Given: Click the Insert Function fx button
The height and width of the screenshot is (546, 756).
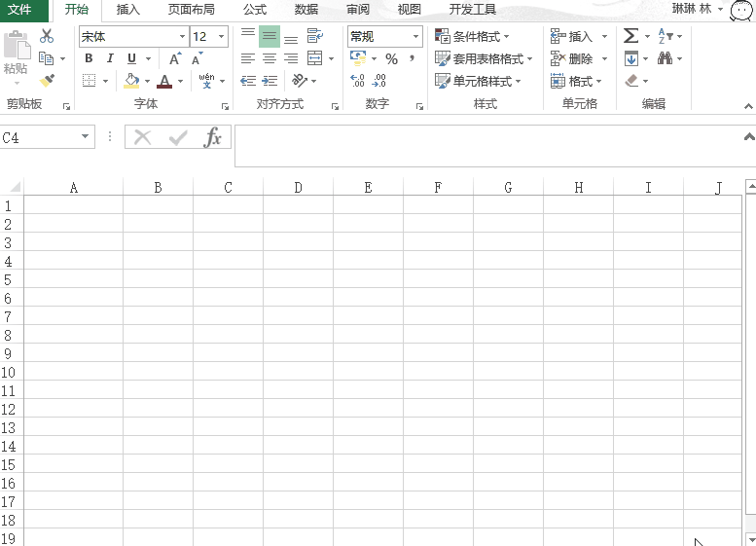Looking at the screenshot, I should pos(213,137).
